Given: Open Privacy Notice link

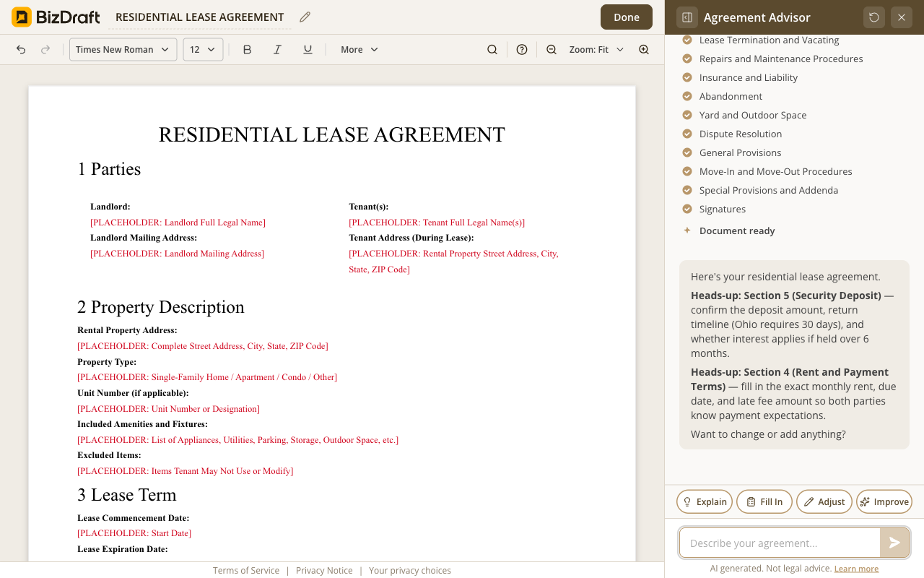Looking at the screenshot, I should tap(324, 570).
